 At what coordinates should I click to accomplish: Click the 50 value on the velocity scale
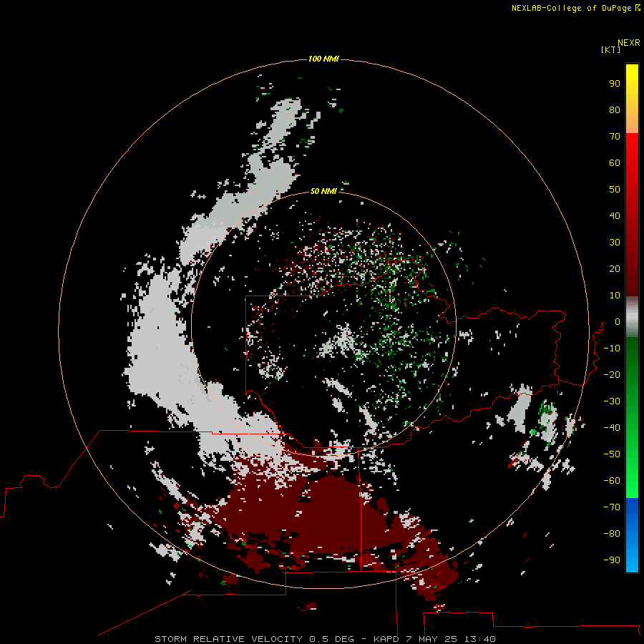pyautogui.click(x=615, y=190)
